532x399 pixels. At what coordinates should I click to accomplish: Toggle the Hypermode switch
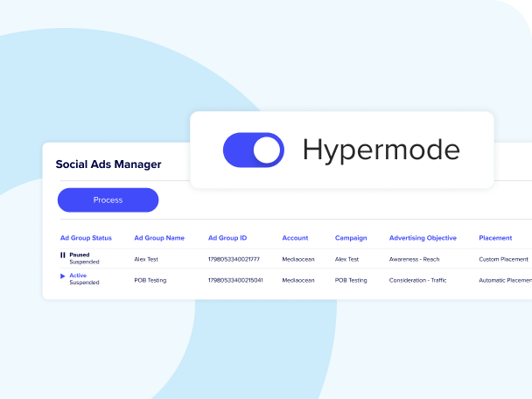[254, 150]
